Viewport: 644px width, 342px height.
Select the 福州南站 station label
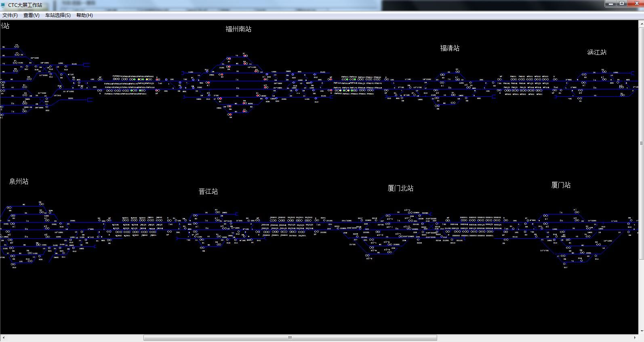(x=238, y=29)
